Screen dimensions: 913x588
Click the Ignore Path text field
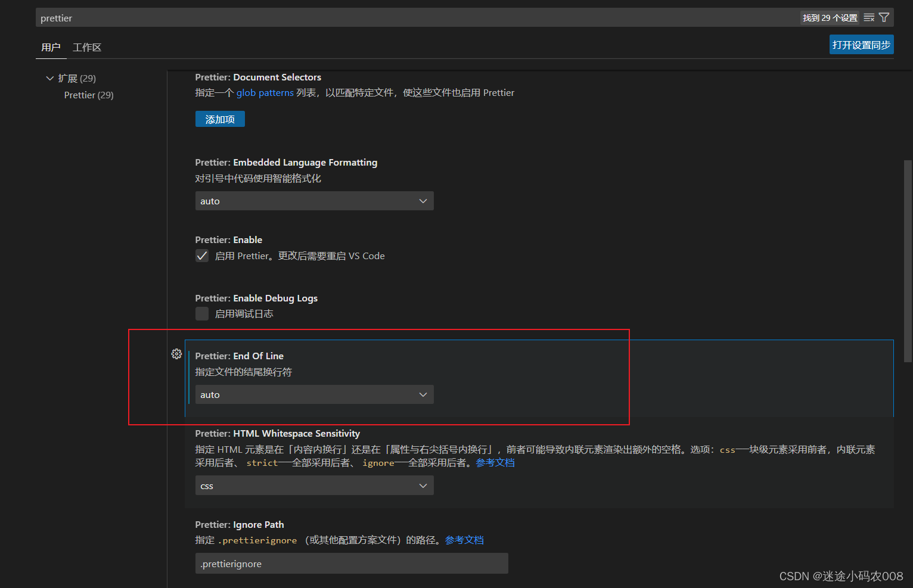[x=352, y=564]
